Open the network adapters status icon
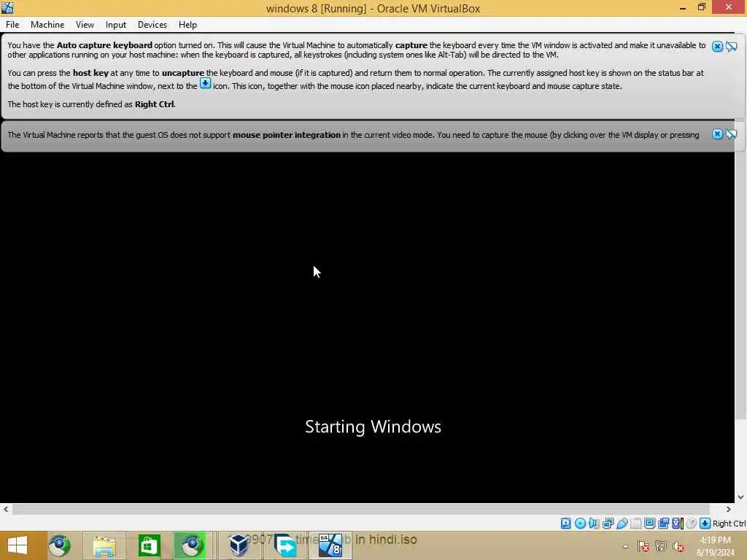This screenshot has width=747, height=560. point(608,524)
